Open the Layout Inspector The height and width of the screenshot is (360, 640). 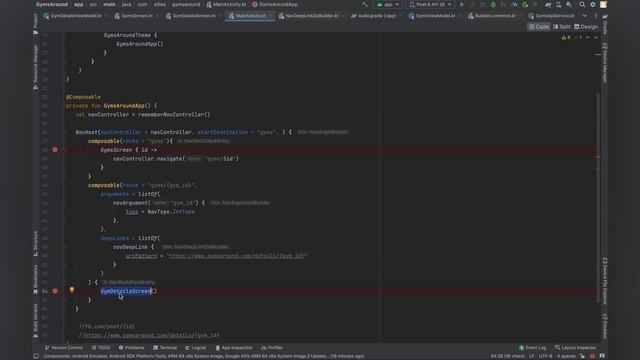(575, 348)
